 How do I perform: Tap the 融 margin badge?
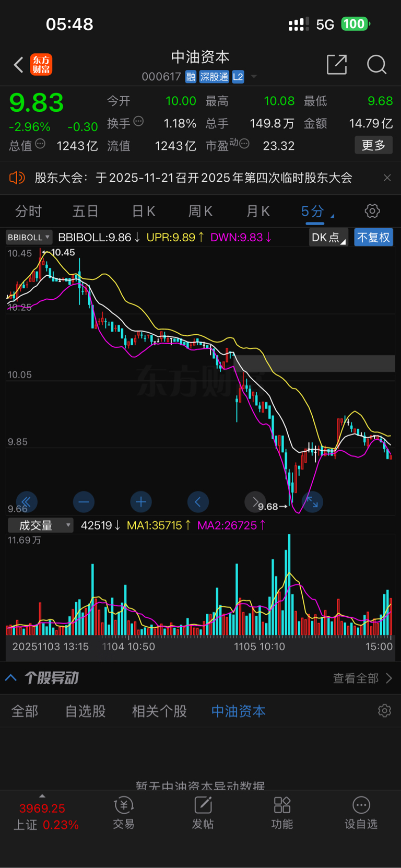click(x=191, y=77)
